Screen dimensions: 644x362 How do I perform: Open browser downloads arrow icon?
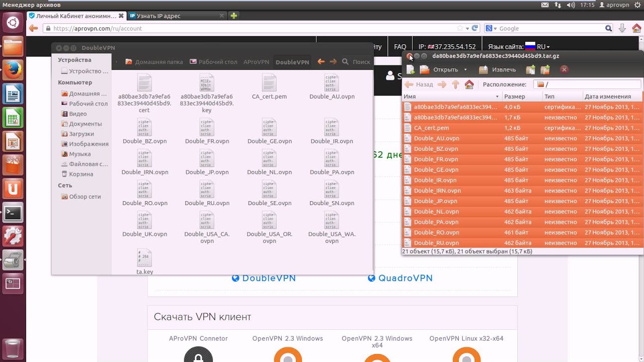[x=622, y=29]
